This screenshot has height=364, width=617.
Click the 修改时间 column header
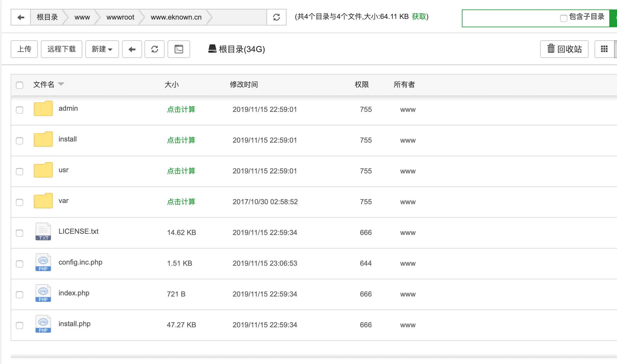244,84
